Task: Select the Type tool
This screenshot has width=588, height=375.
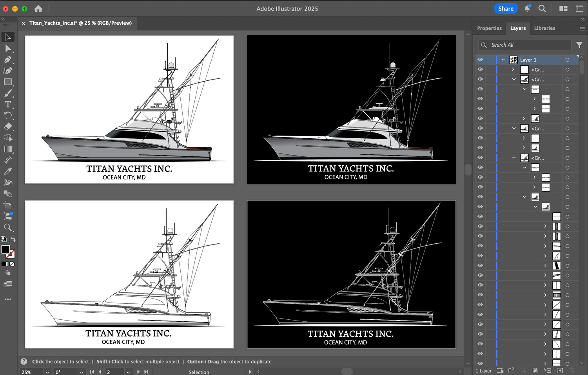Action: [x=7, y=104]
